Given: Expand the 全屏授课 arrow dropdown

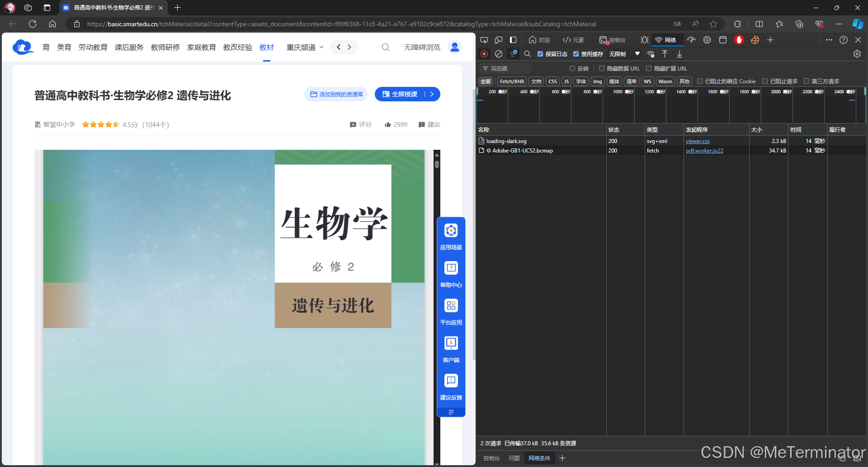Looking at the screenshot, I should (x=432, y=94).
